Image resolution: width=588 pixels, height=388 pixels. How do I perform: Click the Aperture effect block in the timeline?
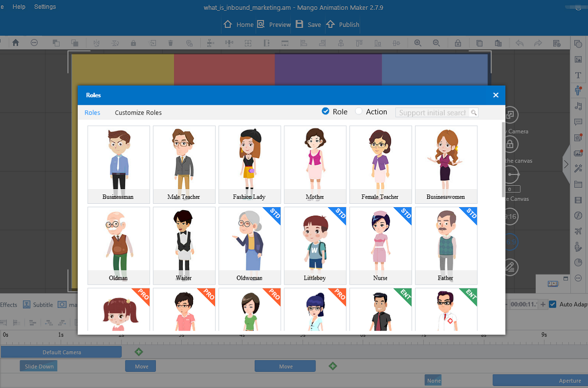click(540, 380)
